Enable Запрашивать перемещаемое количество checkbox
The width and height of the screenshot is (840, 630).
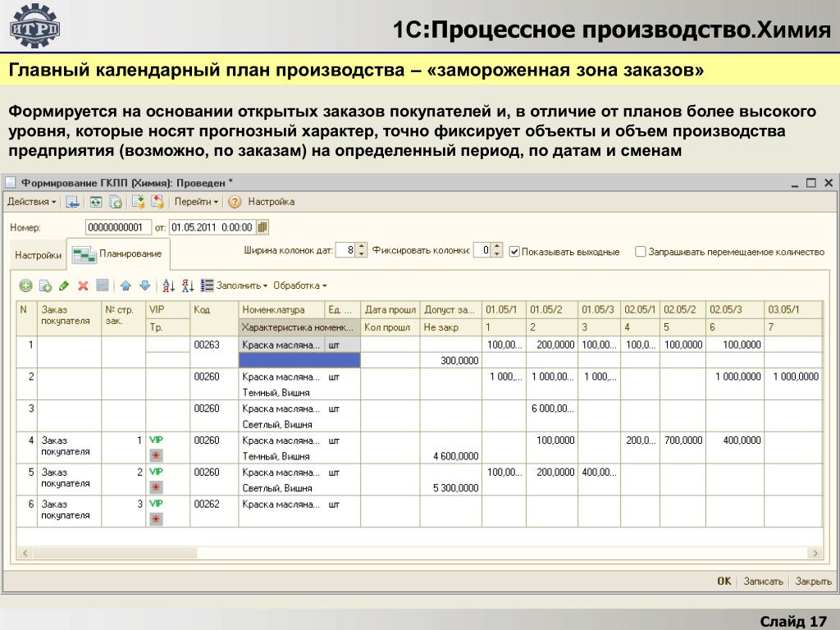[640, 251]
